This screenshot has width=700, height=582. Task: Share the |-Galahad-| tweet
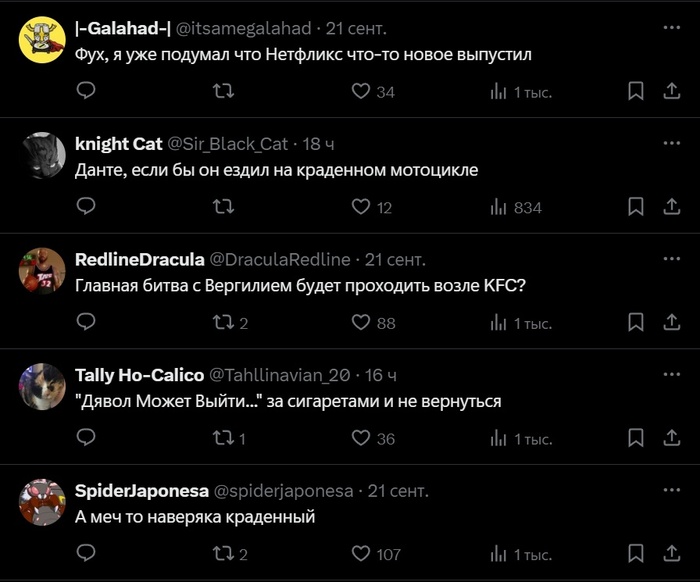[672, 91]
